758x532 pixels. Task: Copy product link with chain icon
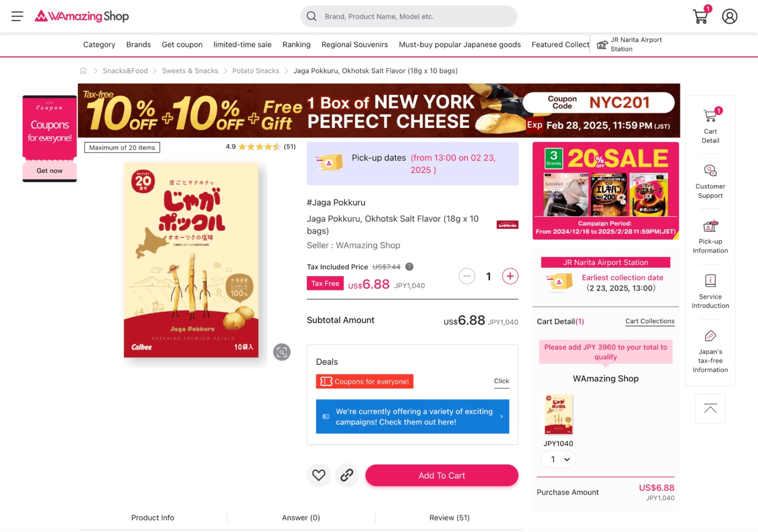point(347,475)
